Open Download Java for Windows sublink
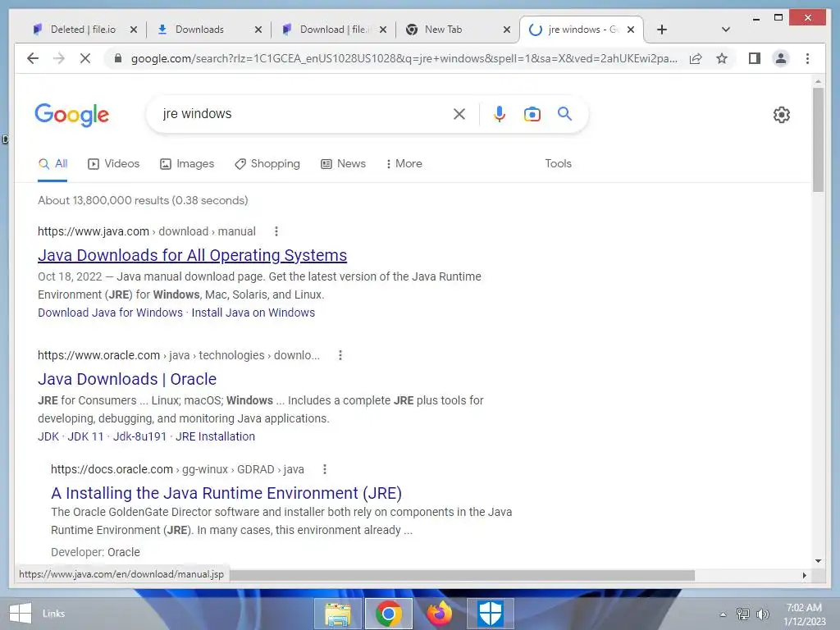 click(x=111, y=313)
